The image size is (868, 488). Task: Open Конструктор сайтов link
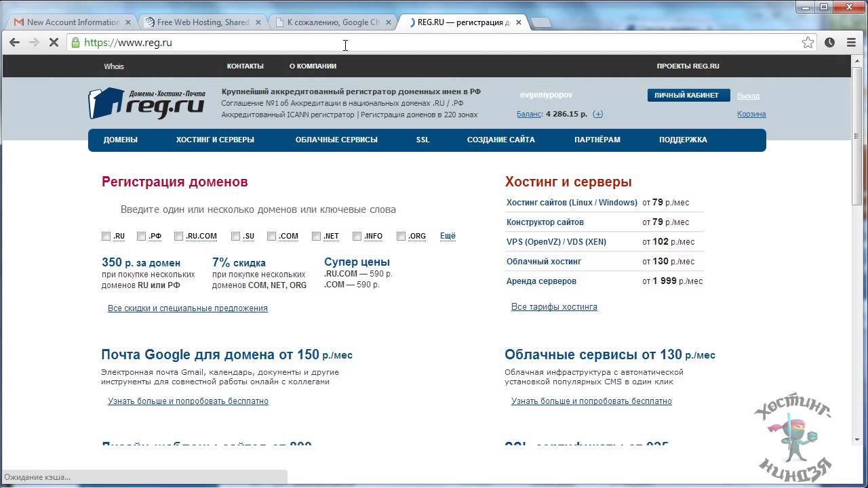click(545, 222)
